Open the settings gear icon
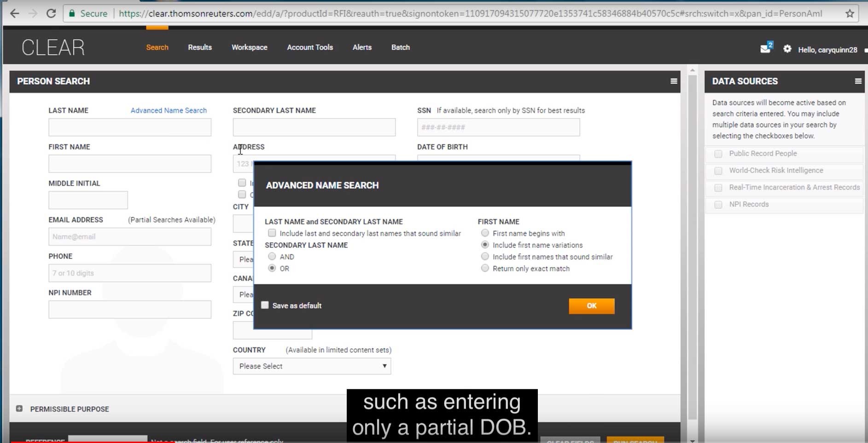868x443 pixels. click(x=787, y=49)
